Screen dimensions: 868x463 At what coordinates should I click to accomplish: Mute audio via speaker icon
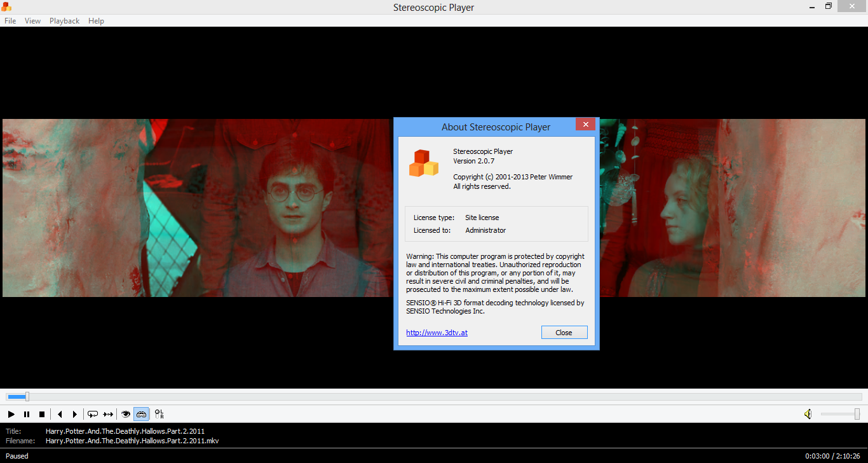pyautogui.click(x=808, y=414)
